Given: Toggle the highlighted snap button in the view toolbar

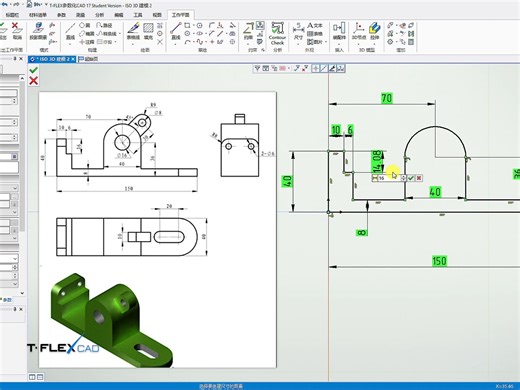Looking at the screenshot, I should click(x=315, y=68).
